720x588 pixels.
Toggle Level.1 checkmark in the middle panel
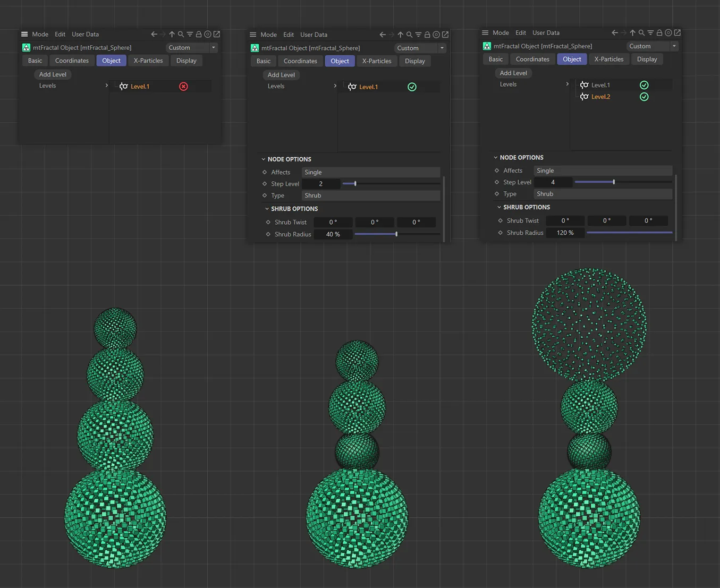[x=412, y=87]
